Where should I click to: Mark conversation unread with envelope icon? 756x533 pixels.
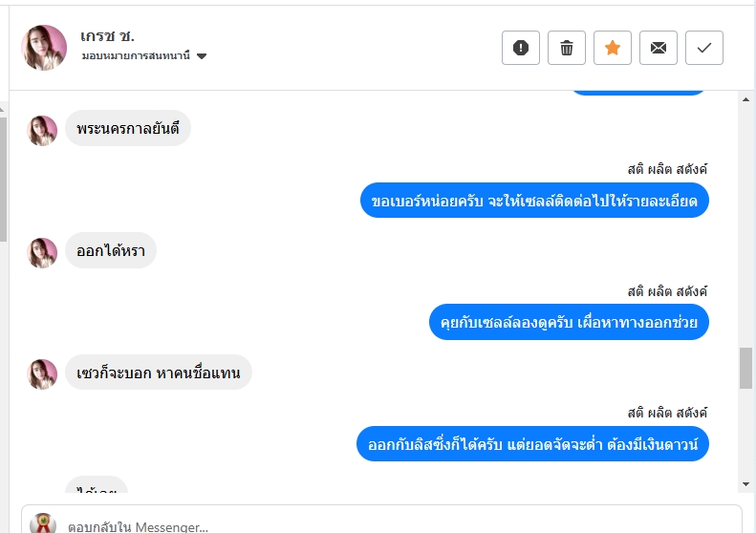point(659,48)
